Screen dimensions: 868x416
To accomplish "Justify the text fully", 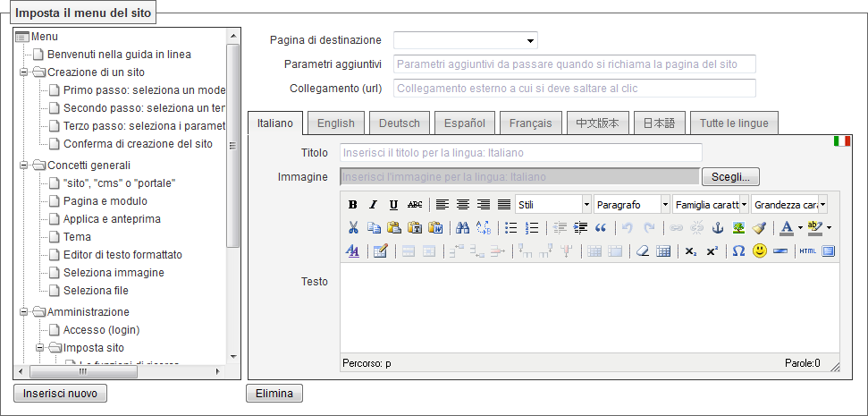I will (504, 204).
